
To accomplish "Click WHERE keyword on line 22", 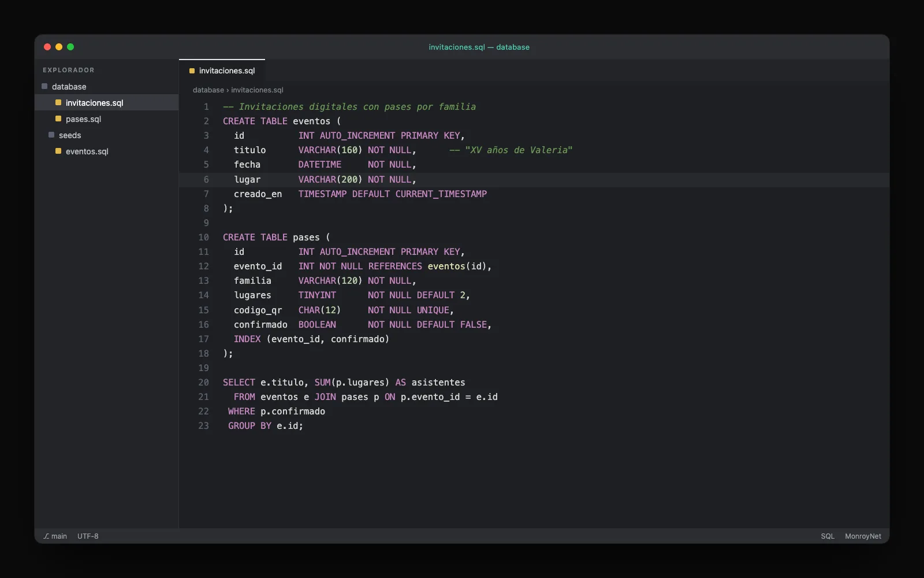I will pyautogui.click(x=241, y=412).
